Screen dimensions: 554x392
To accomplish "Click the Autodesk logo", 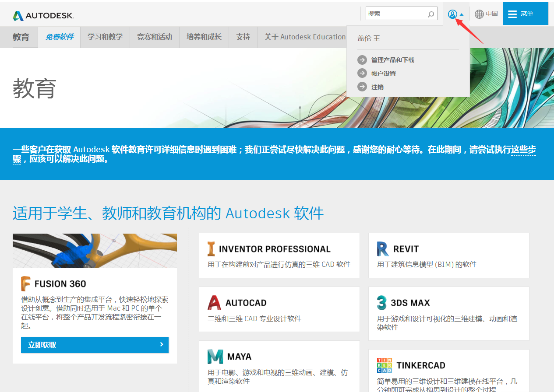I will 43,16.
